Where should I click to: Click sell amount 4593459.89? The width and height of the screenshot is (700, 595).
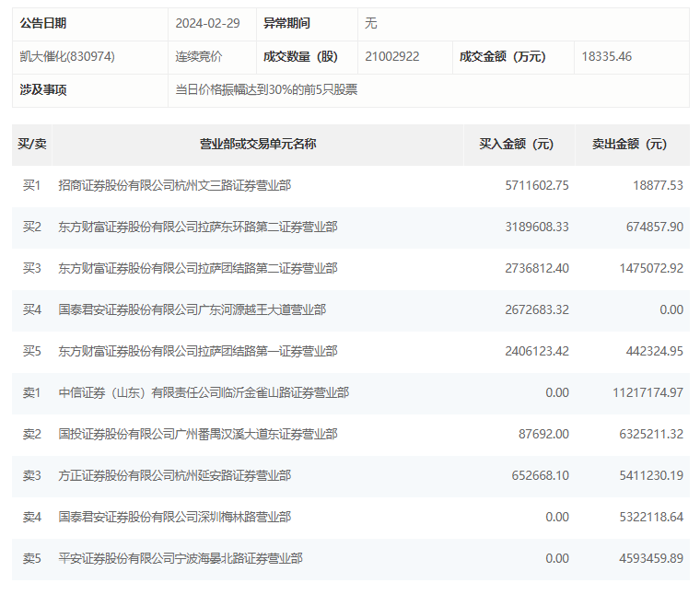click(651, 559)
